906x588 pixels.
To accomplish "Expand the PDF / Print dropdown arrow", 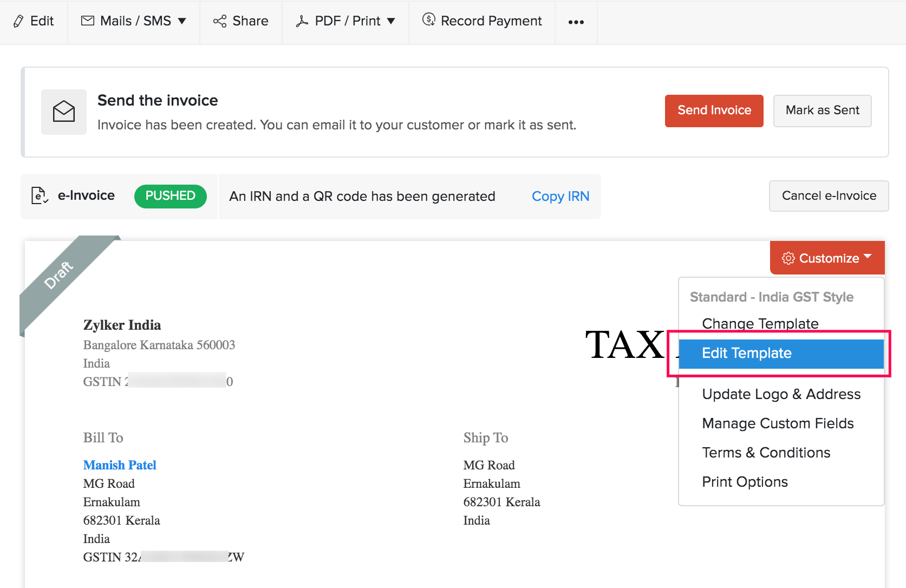I will (391, 21).
